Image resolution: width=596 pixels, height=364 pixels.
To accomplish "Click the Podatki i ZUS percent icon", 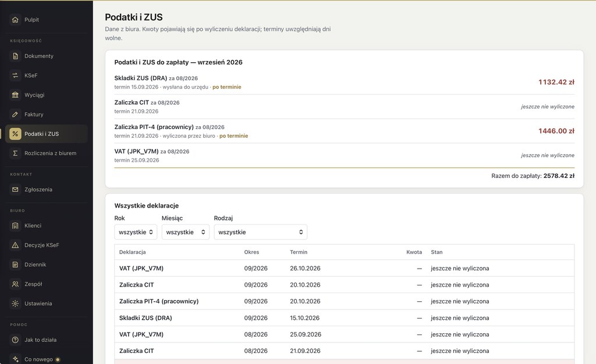I will tap(15, 134).
